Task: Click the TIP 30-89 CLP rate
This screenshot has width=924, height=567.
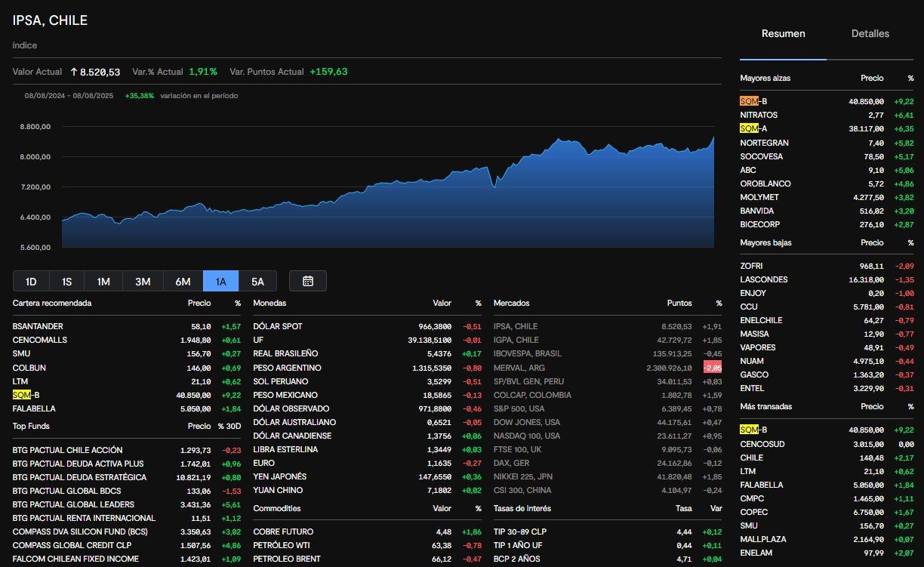Action: coord(608,532)
